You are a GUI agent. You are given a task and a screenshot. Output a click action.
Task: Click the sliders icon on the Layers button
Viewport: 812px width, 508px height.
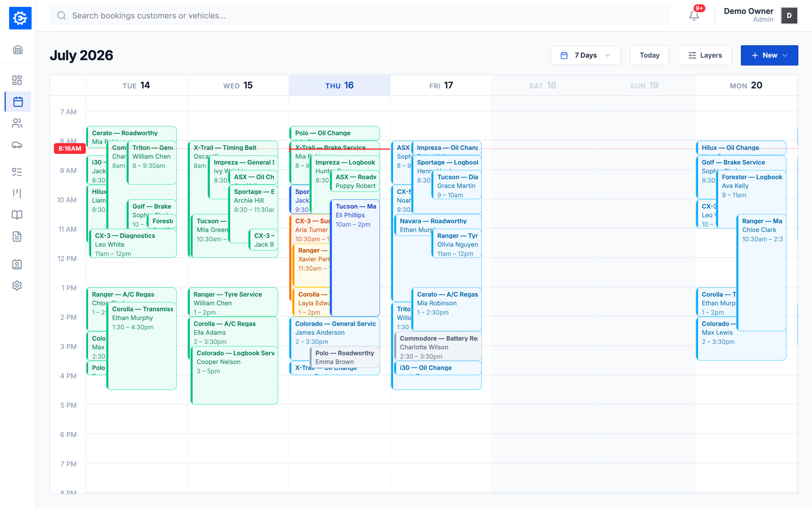(692, 55)
